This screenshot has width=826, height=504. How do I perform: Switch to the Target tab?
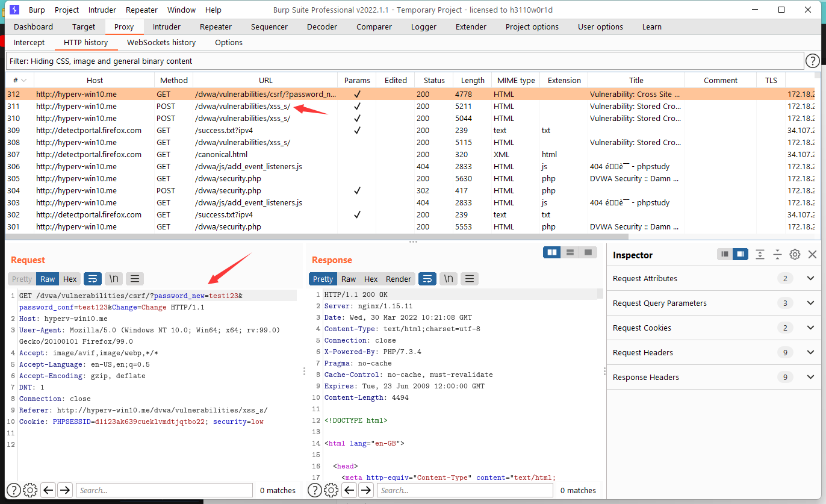click(x=84, y=26)
